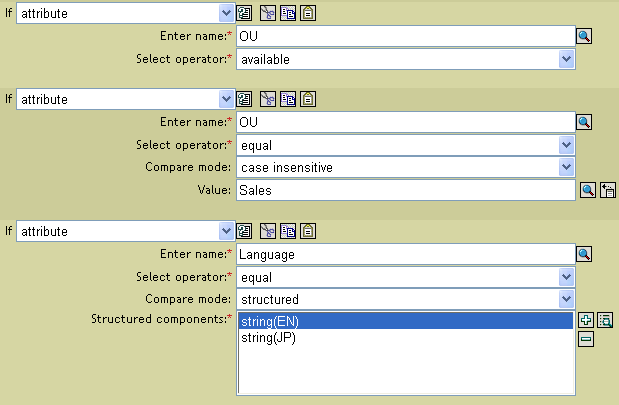619x405 pixels.
Task: Click into the Sales value field
Action: pos(405,190)
